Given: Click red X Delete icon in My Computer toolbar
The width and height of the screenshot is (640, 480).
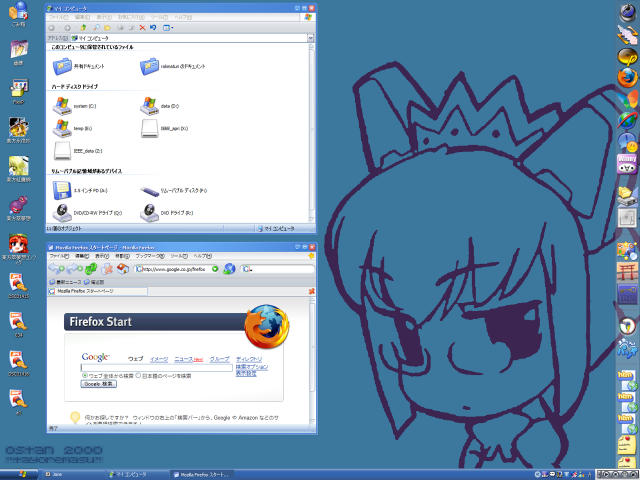Looking at the screenshot, I should [142, 28].
